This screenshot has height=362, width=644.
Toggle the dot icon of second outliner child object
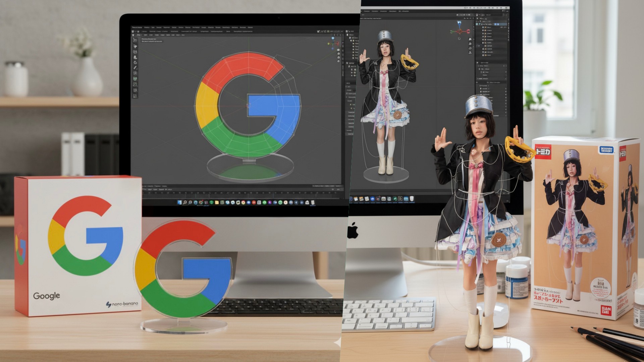coord(483,31)
